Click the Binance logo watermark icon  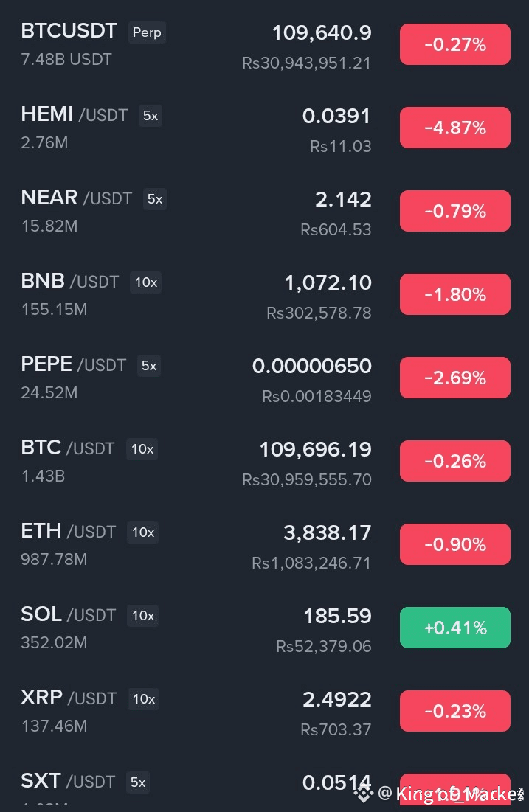coord(362,794)
